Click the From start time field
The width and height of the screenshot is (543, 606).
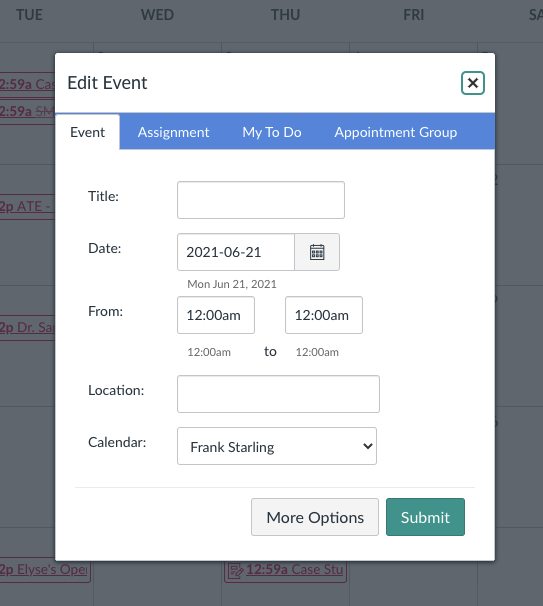[216, 315]
